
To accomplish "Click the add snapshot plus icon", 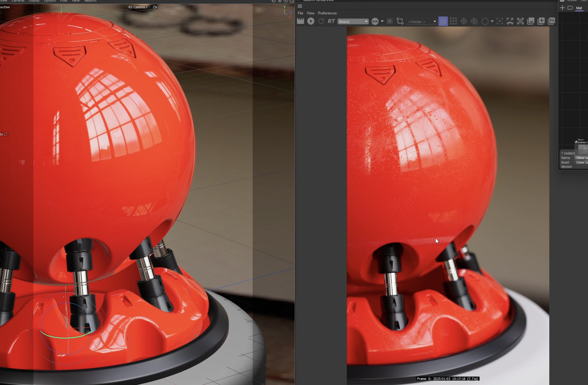I will point(541,21).
